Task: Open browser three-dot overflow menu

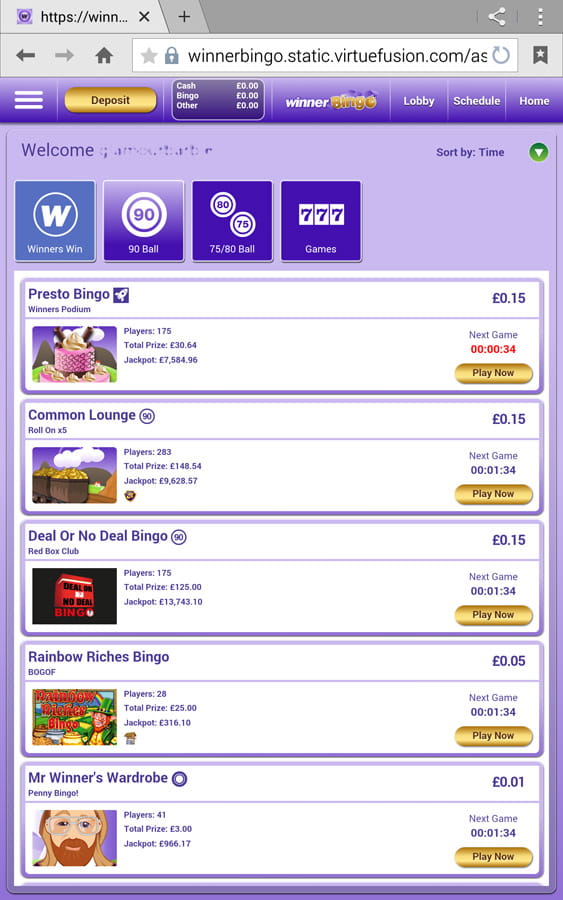Action: point(540,17)
